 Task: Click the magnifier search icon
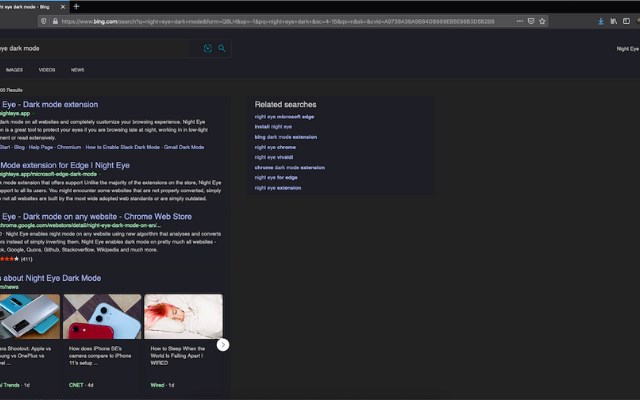(x=222, y=49)
